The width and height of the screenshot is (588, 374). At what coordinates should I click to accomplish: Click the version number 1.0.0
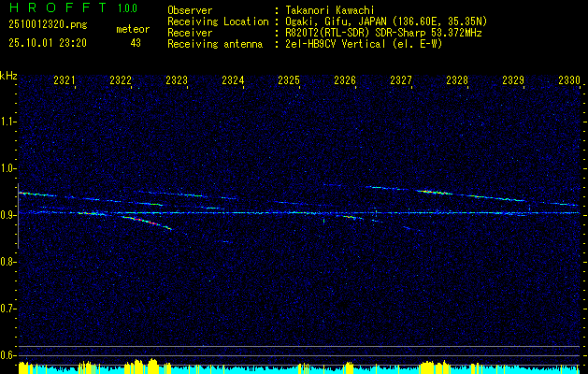(127, 7)
